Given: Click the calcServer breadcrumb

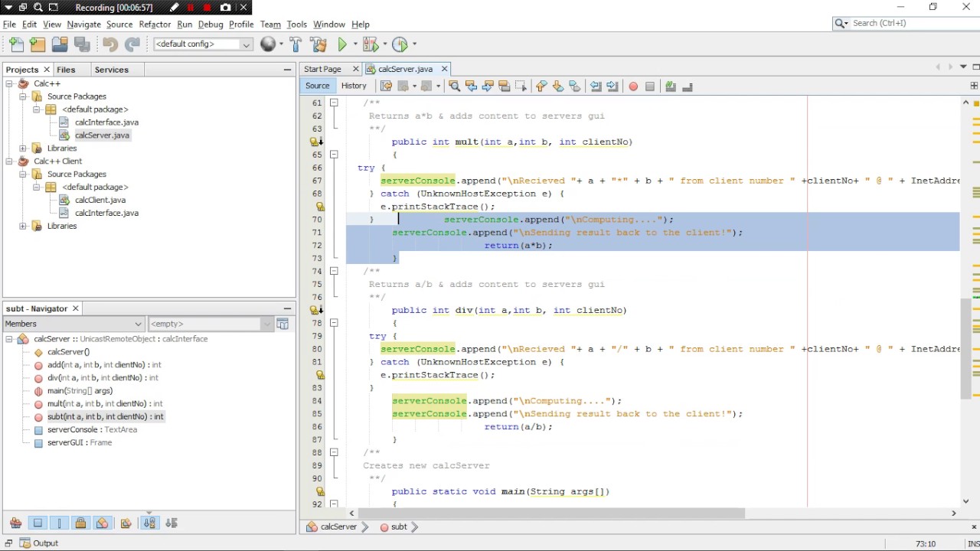Looking at the screenshot, I should tap(333, 527).
